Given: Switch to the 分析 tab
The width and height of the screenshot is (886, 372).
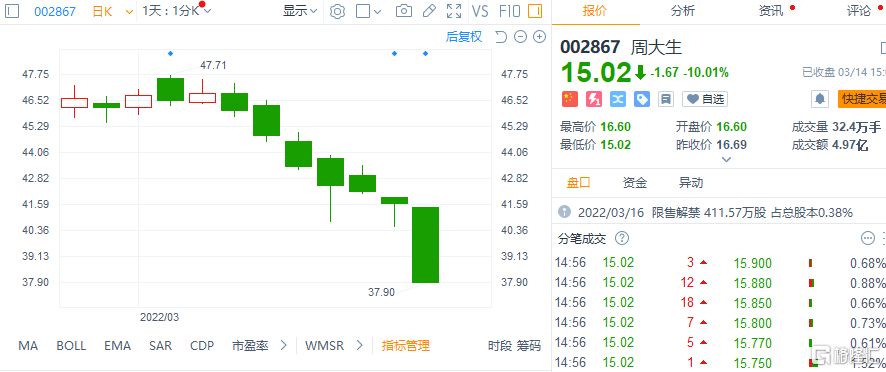Looking at the screenshot, I should [x=683, y=11].
